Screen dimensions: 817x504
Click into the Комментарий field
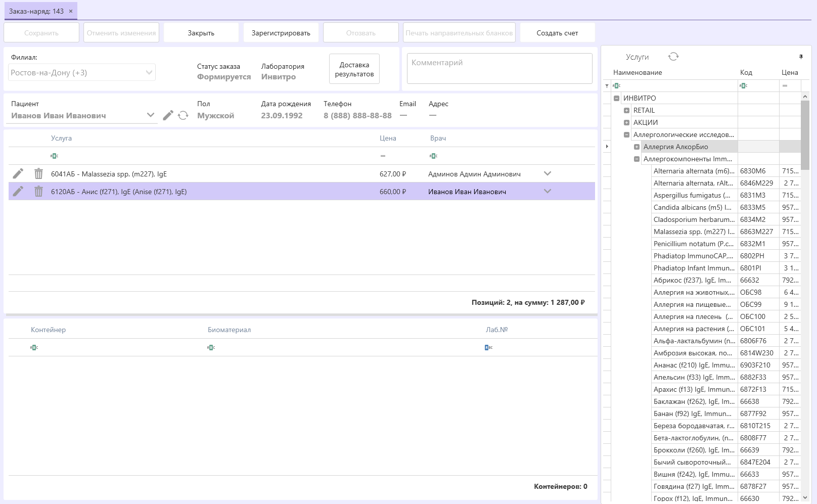500,68
